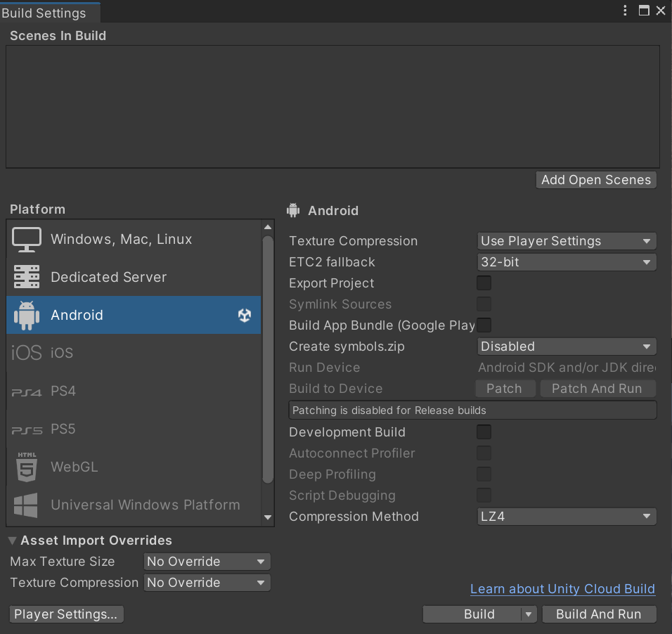Select the iOS platform row
The image size is (672, 634).
coord(134,353)
